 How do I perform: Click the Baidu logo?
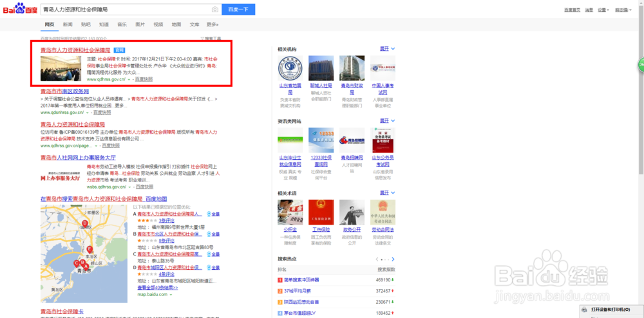tap(20, 8)
